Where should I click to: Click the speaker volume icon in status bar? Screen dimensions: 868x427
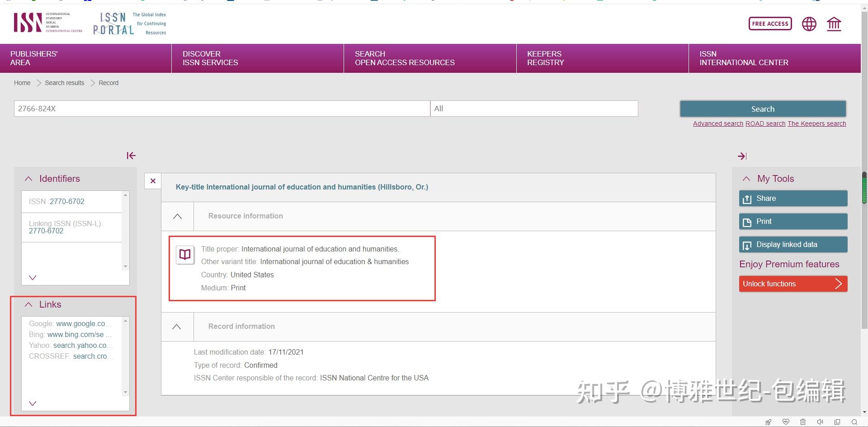820,422
